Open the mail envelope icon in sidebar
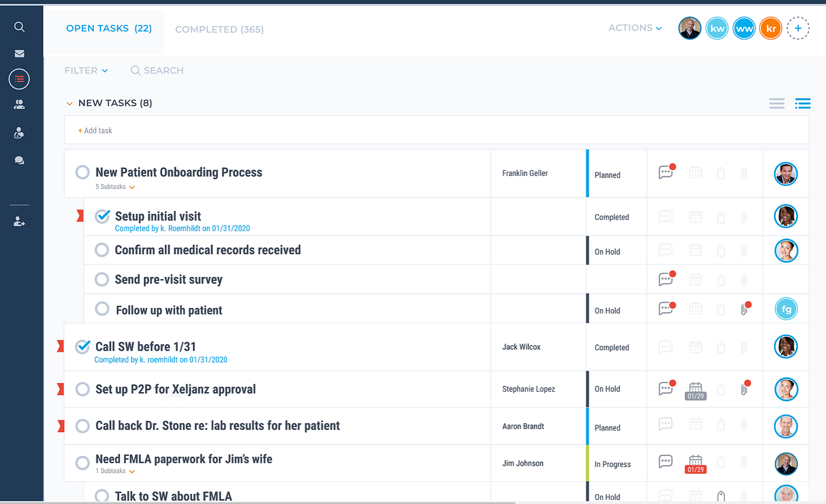The height and width of the screenshot is (504, 826). (x=19, y=54)
